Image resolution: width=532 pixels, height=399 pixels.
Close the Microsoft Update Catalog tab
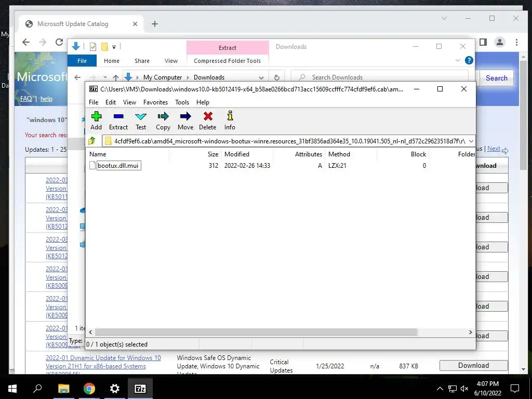tap(135, 24)
